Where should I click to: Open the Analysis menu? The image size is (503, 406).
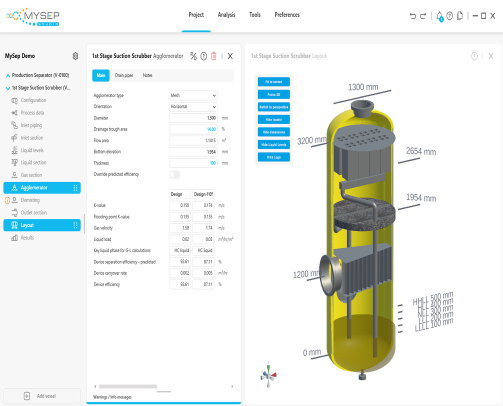click(226, 15)
